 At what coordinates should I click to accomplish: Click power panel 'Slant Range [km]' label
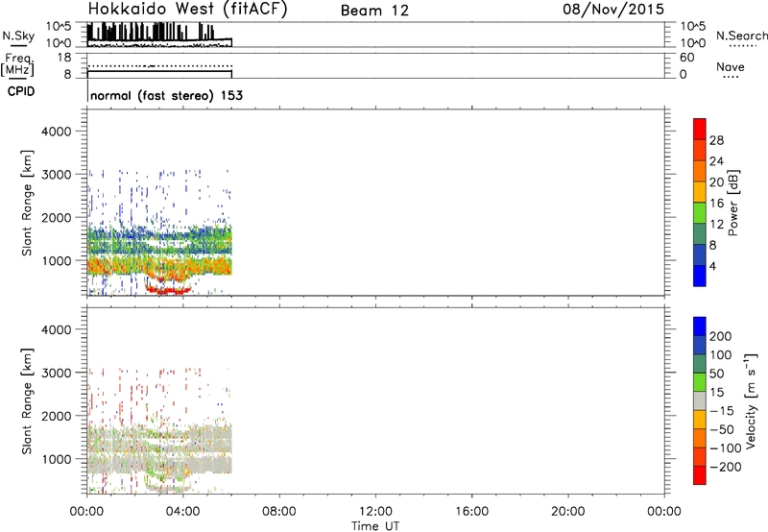27,203
